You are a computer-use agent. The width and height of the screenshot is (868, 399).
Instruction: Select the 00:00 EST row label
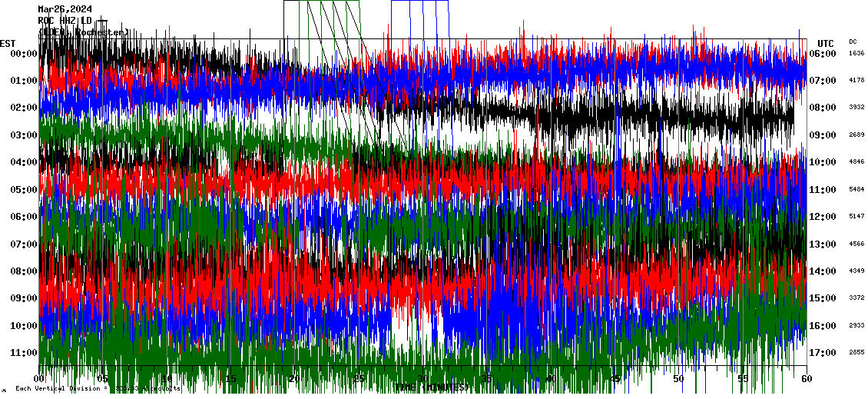point(24,54)
